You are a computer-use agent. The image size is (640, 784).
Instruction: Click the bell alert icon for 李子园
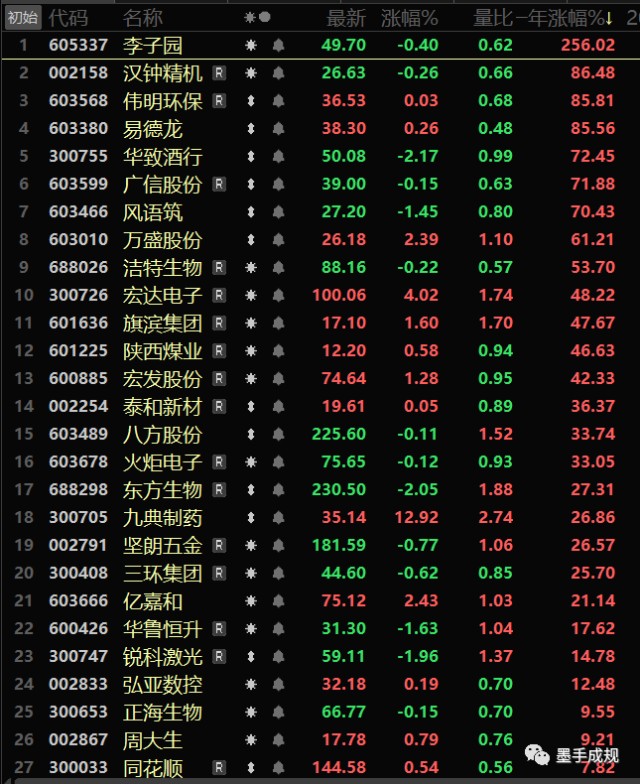coord(278,46)
